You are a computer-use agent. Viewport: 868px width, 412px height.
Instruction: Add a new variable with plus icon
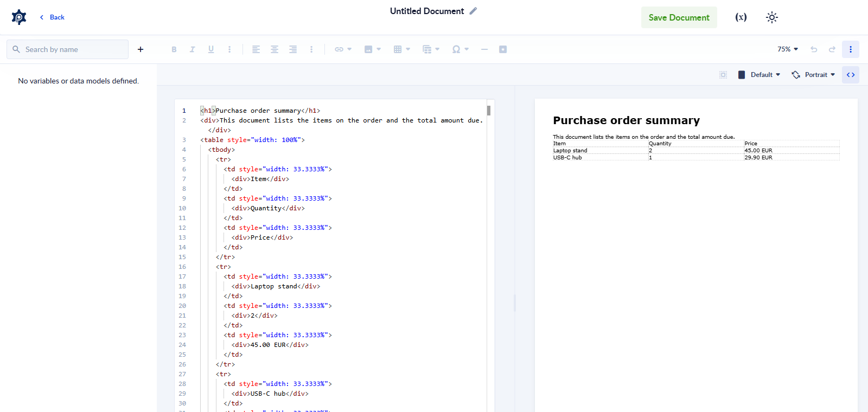point(141,49)
